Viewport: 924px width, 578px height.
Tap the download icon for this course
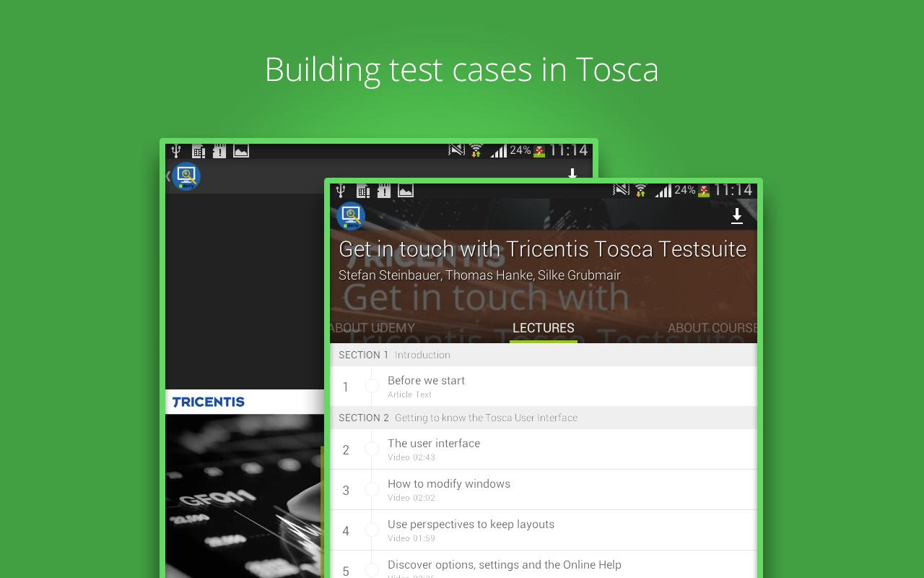tap(737, 216)
